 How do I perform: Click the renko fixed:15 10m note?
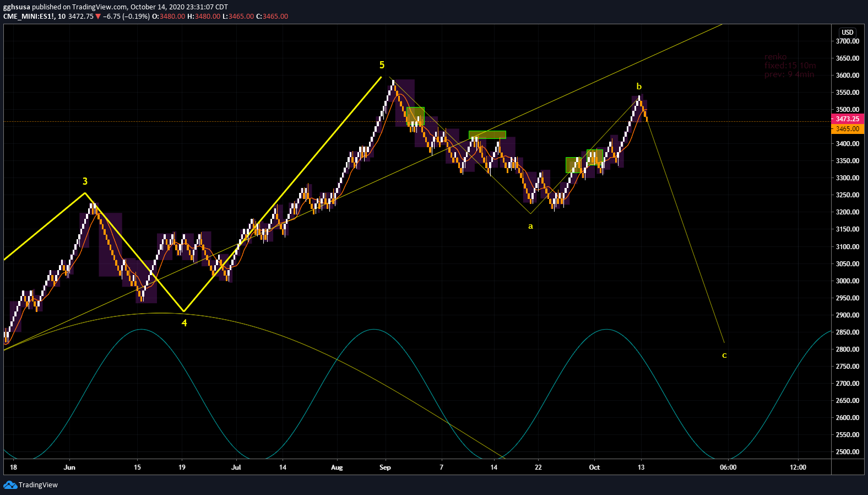tap(790, 65)
